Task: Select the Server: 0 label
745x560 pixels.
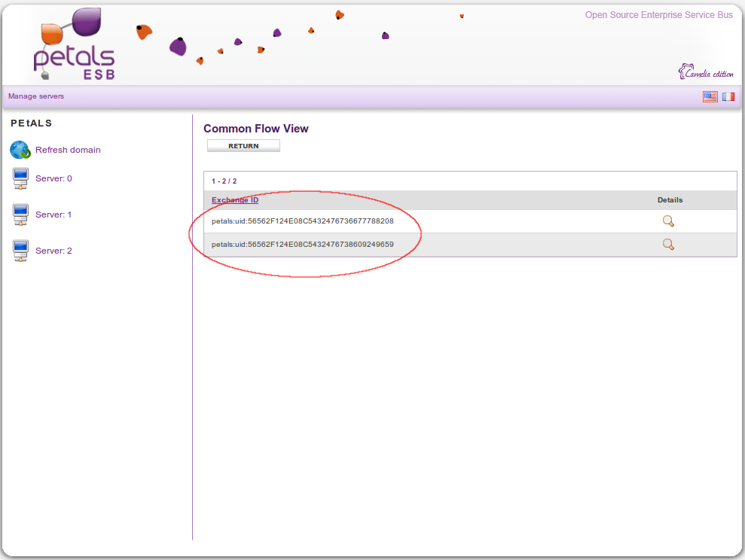Action: click(x=53, y=178)
